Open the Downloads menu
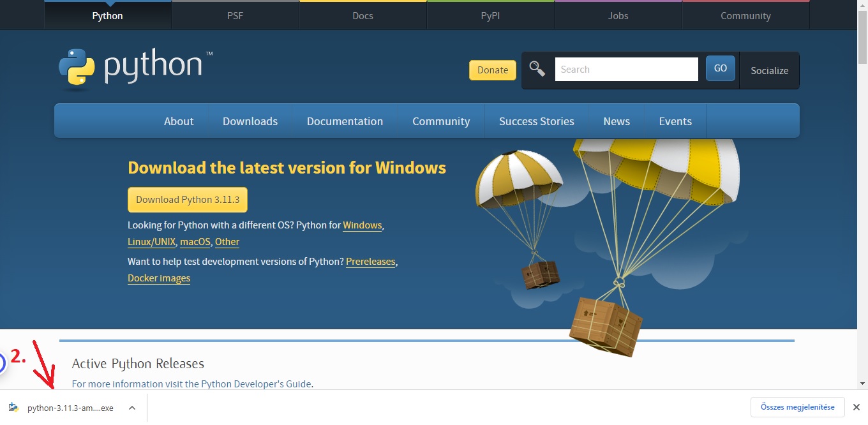Viewport: 868px width, 425px height. click(250, 121)
